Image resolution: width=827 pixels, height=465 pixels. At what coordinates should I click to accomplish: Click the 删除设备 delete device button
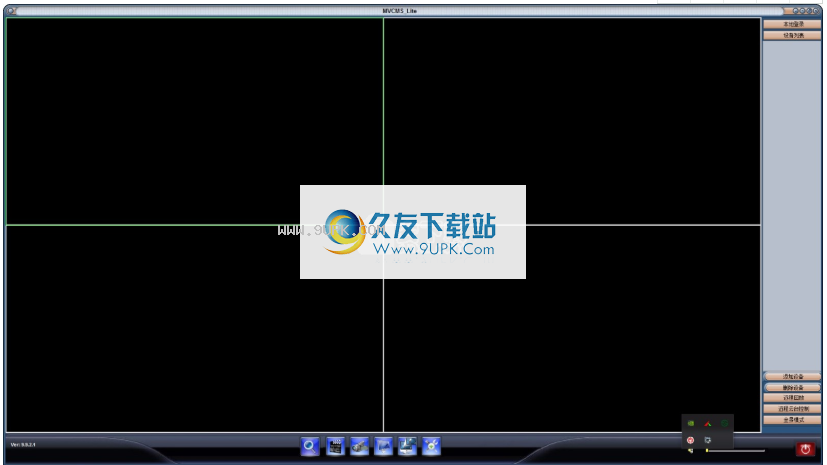[793, 388]
